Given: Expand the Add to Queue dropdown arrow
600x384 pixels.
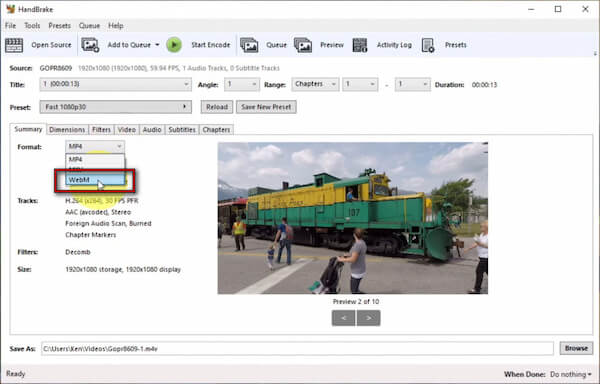Looking at the screenshot, I should coord(157,45).
